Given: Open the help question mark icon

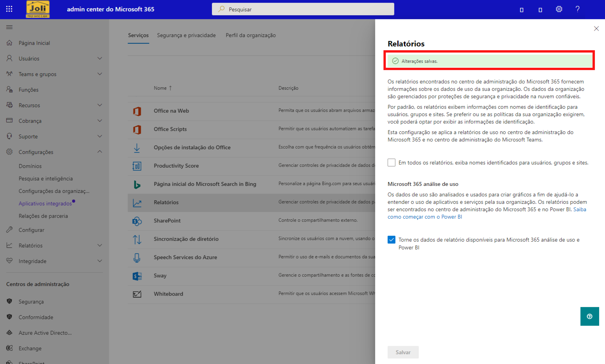Looking at the screenshot, I should pyautogui.click(x=577, y=9).
